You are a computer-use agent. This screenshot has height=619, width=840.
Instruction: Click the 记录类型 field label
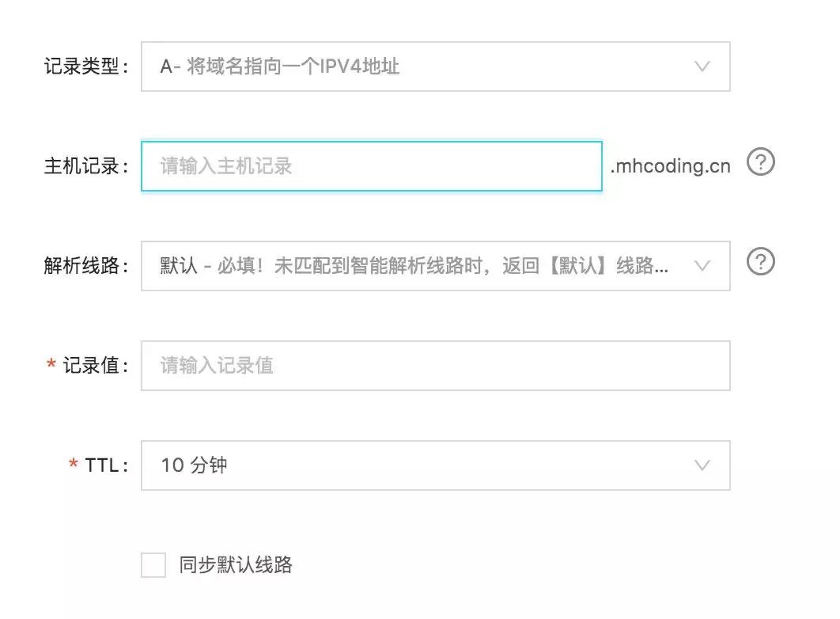point(83,66)
